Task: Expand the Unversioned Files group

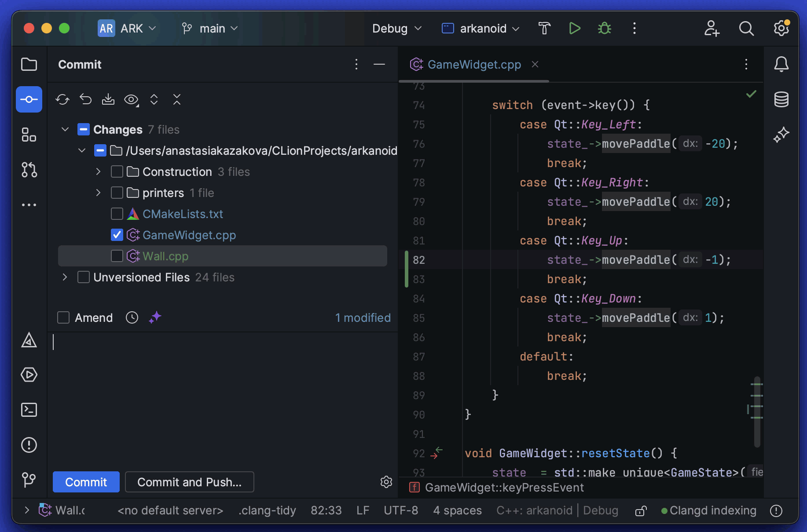Action: coord(65,277)
